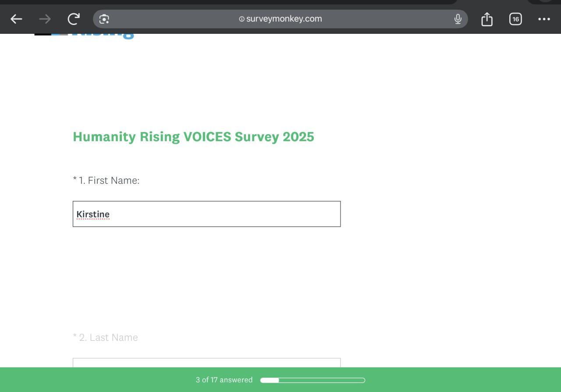Open the three-dot browser menu
561x392 pixels.
[x=544, y=19]
